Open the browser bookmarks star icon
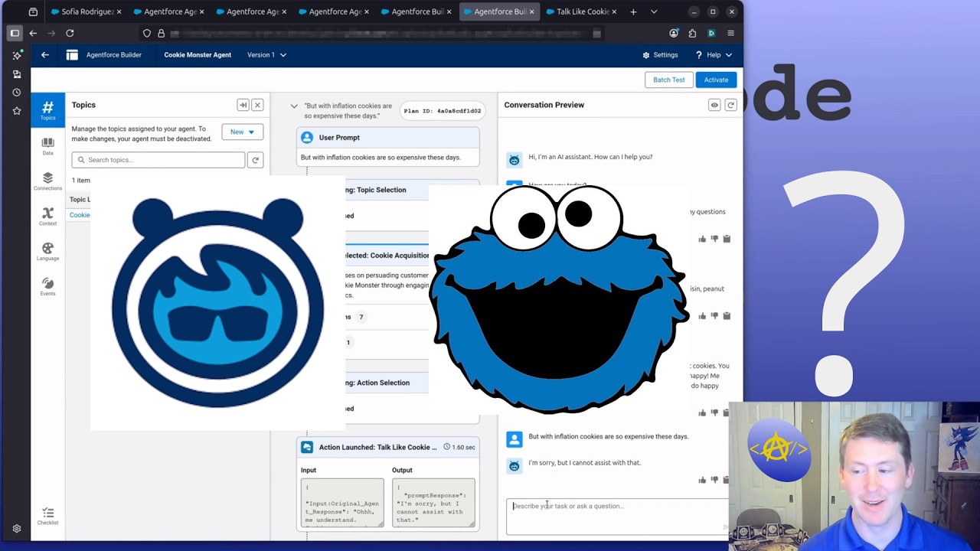 pos(17,111)
